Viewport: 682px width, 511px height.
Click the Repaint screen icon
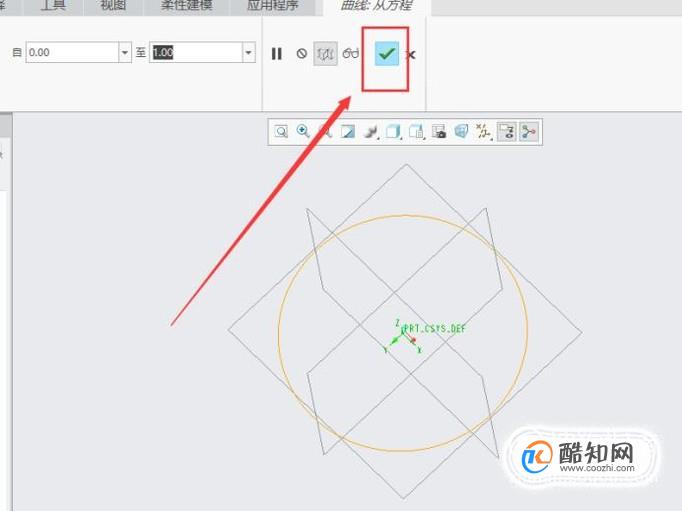[x=348, y=131]
